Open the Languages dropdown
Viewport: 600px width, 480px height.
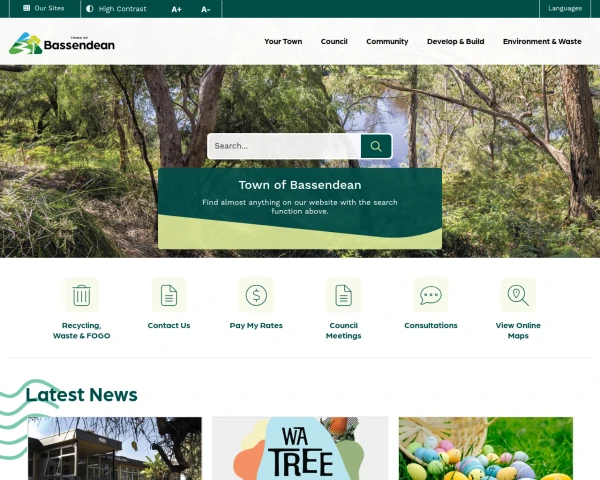click(x=565, y=8)
